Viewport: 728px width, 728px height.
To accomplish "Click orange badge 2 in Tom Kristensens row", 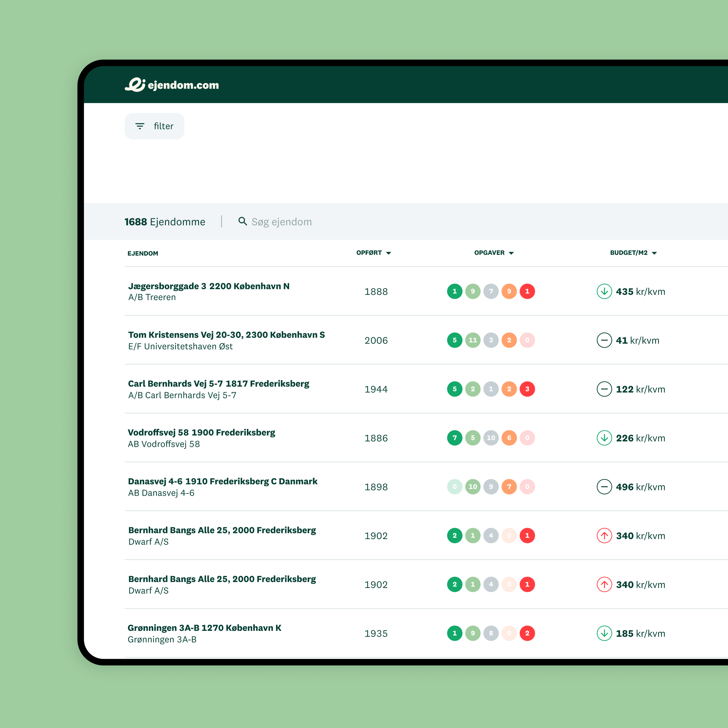I will tap(509, 340).
